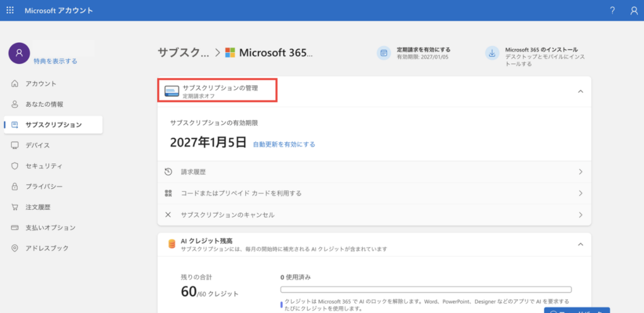Open アカウント in the sidebar
The width and height of the screenshot is (644, 313).
click(x=41, y=84)
